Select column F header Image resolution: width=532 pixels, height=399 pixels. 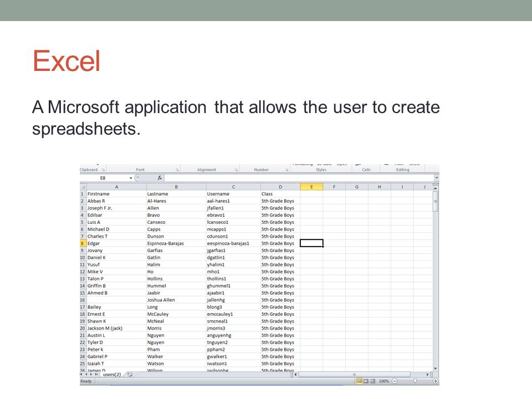tap(334, 187)
